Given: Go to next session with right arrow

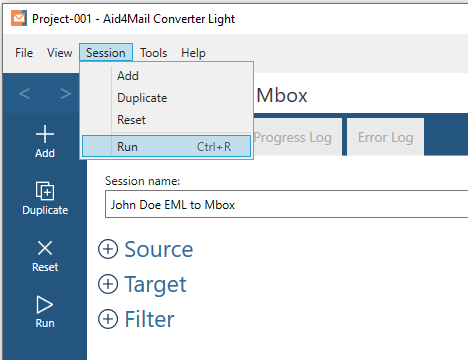Looking at the screenshot, I should click(66, 94).
